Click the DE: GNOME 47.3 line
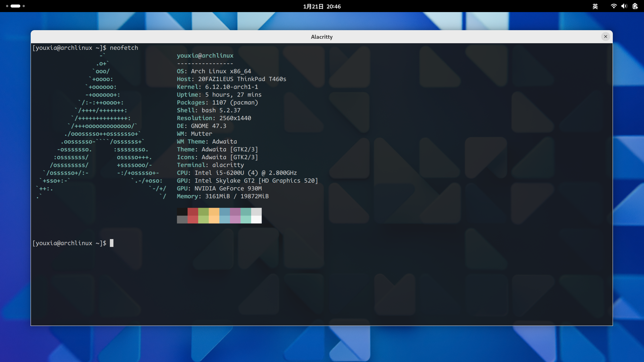The image size is (644, 362). click(202, 126)
